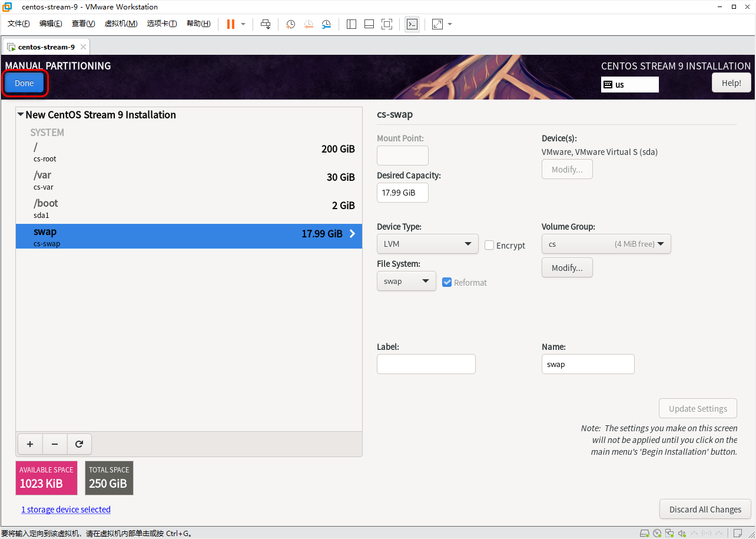Click the SYSTEM group heading
The width and height of the screenshot is (756, 539).
tap(47, 133)
